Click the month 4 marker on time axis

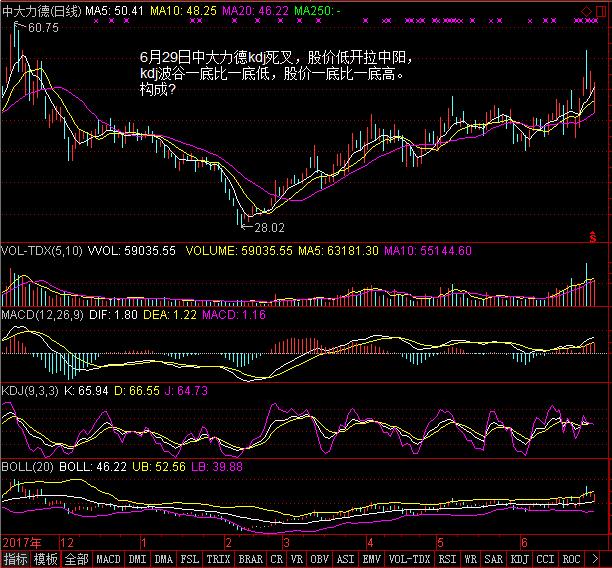point(370,543)
